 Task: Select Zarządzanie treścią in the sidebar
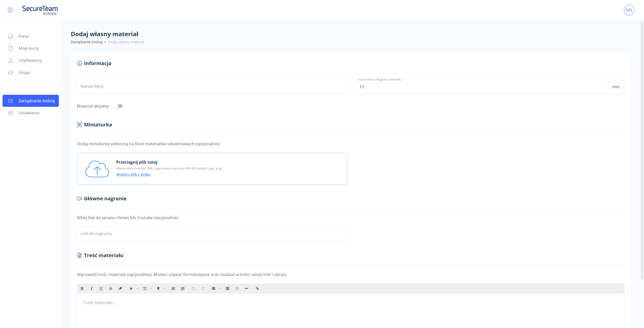coord(31,101)
